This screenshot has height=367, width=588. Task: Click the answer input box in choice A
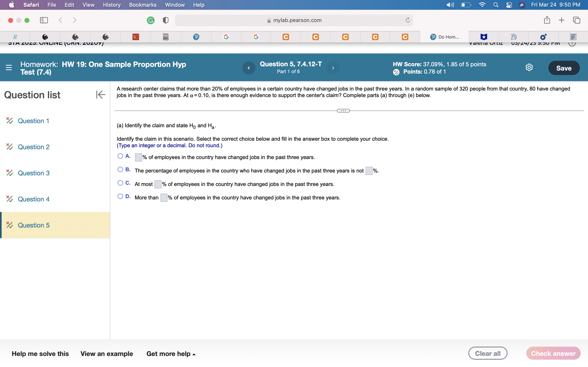138,157
